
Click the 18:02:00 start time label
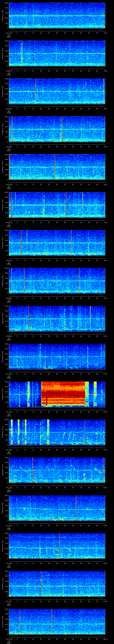coord(9,71)
